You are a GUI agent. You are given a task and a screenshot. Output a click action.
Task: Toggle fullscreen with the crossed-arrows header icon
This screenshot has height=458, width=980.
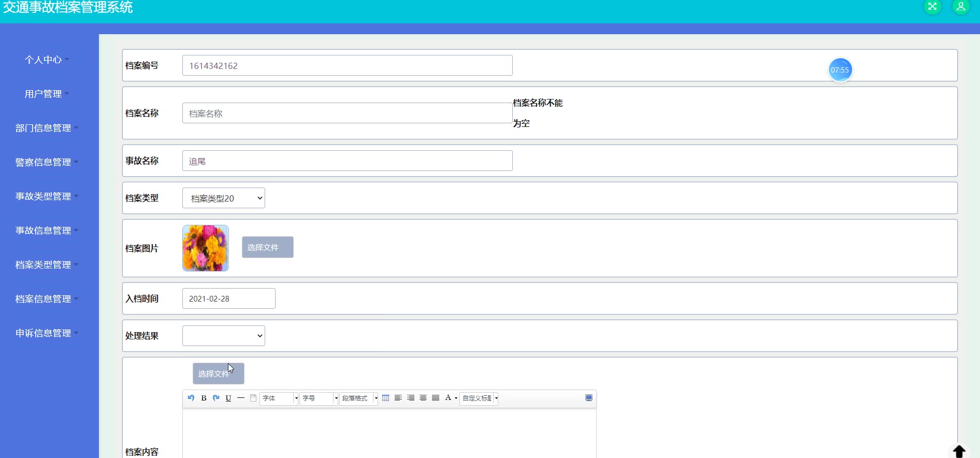tap(932, 7)
